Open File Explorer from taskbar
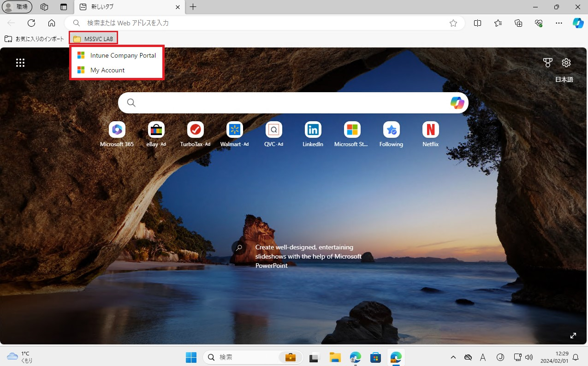The image size is (588, 366). (335, 357)
